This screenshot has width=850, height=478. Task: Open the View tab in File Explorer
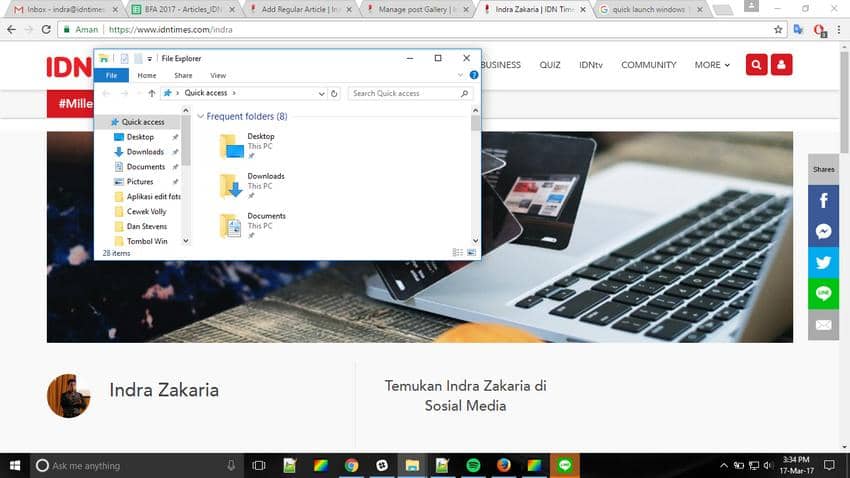pyautogui.click(x=217, y=75)
